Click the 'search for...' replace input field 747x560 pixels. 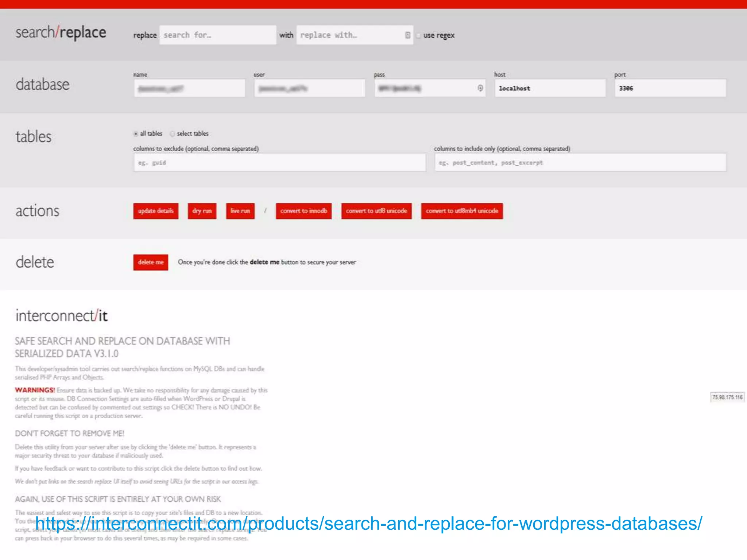(x=218, y=35)
